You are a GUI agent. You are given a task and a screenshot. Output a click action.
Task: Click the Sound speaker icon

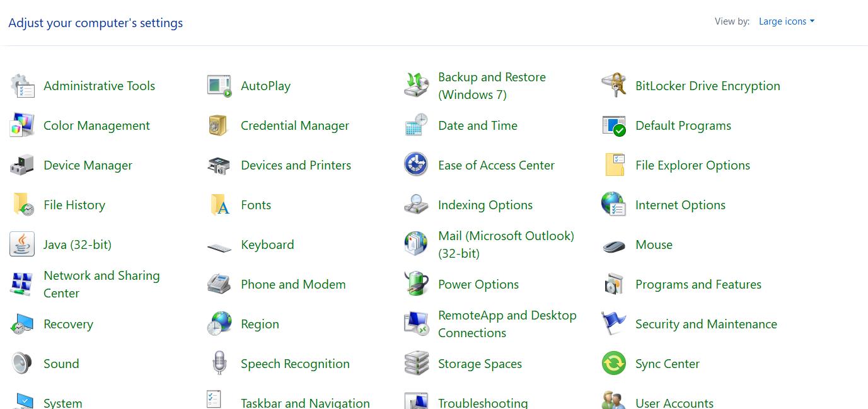pyautogui.click(x=22, y=364)
